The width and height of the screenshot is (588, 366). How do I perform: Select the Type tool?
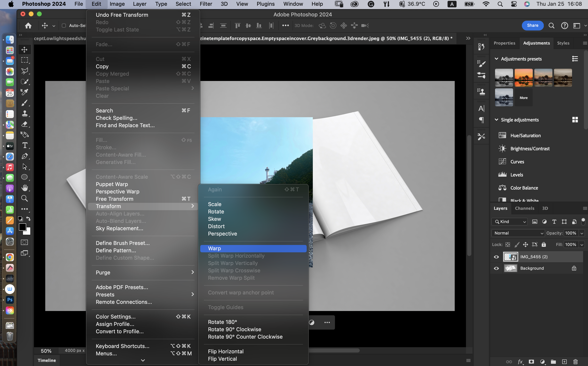click(25, 145)
